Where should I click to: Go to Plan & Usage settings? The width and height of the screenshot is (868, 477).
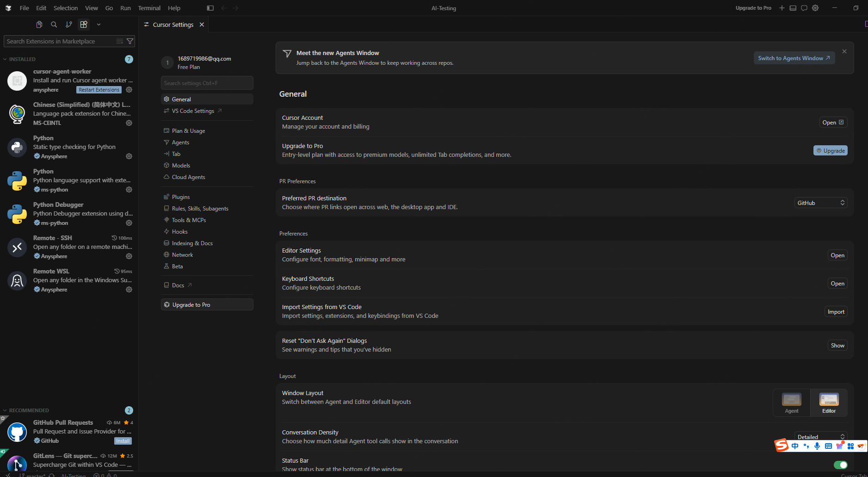pos(207,131)
